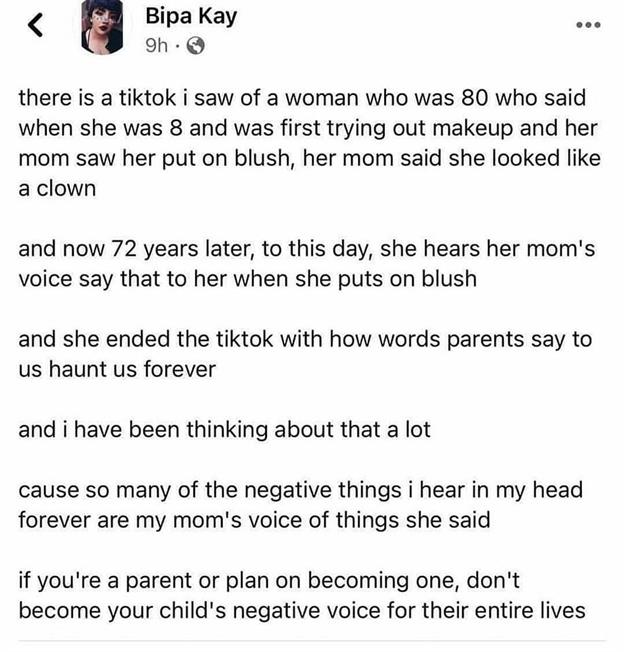
Task: Click the 9h post timestamp
Action: 156,46
